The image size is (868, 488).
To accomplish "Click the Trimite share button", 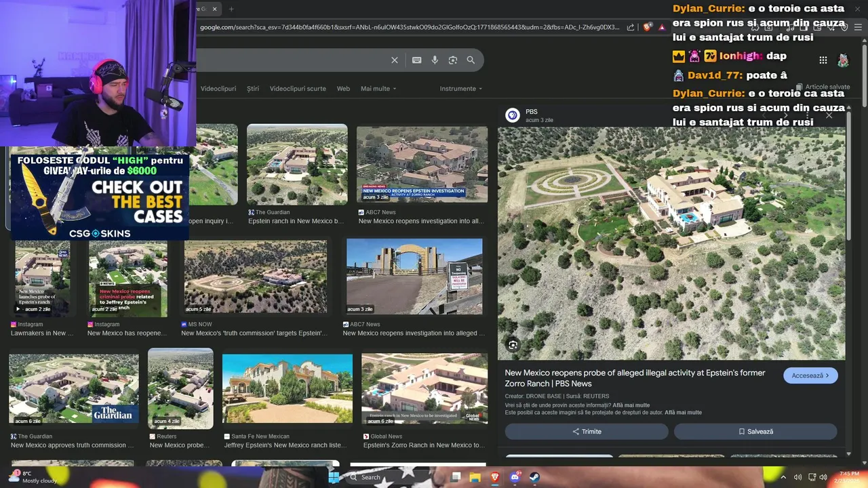I will (x=587, y=432).
